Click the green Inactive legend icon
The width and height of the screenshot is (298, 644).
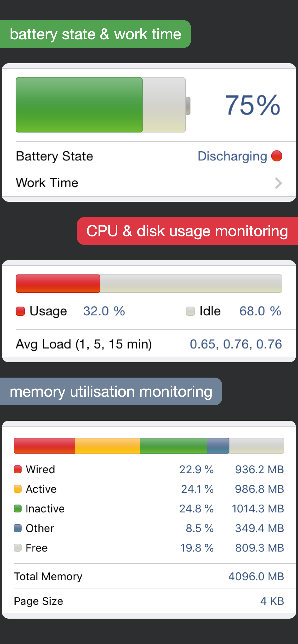tap(18, 508)
